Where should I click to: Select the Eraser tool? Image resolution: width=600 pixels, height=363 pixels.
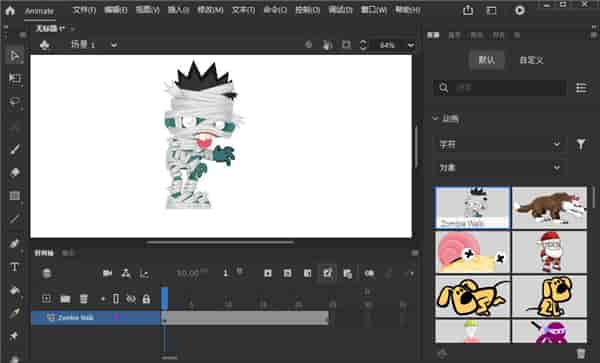point(15,173)
